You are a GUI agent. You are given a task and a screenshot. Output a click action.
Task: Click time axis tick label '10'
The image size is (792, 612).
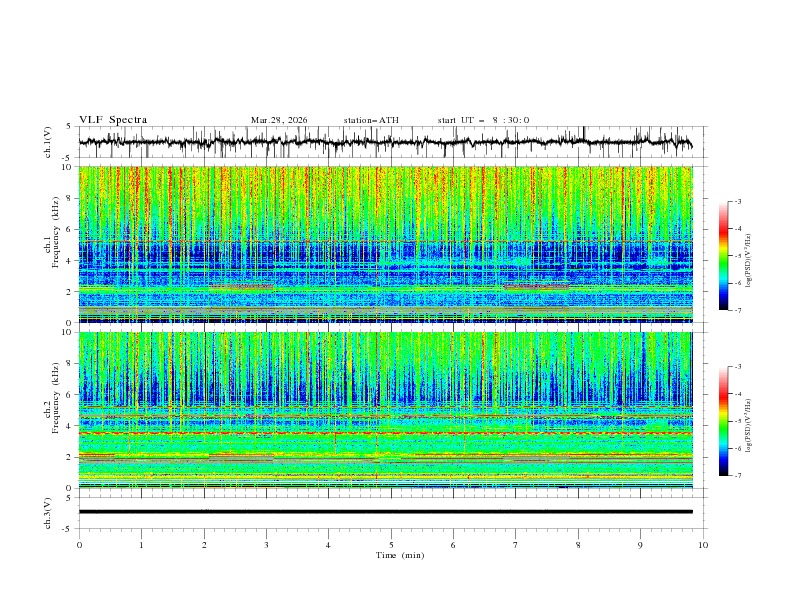click(x=703, y=545)
